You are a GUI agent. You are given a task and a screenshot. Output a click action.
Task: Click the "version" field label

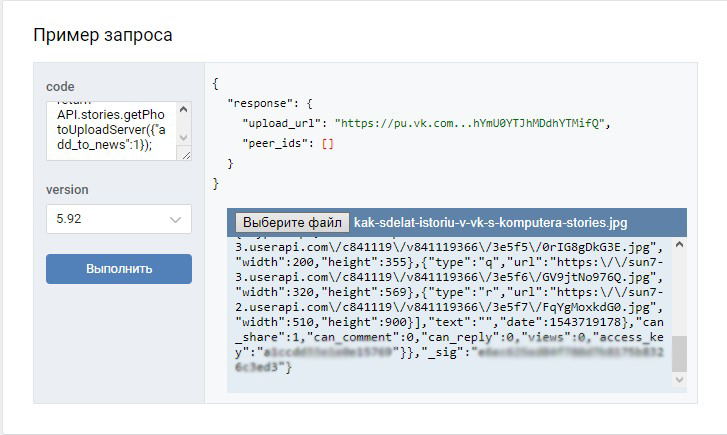click(x=67, y=189)
